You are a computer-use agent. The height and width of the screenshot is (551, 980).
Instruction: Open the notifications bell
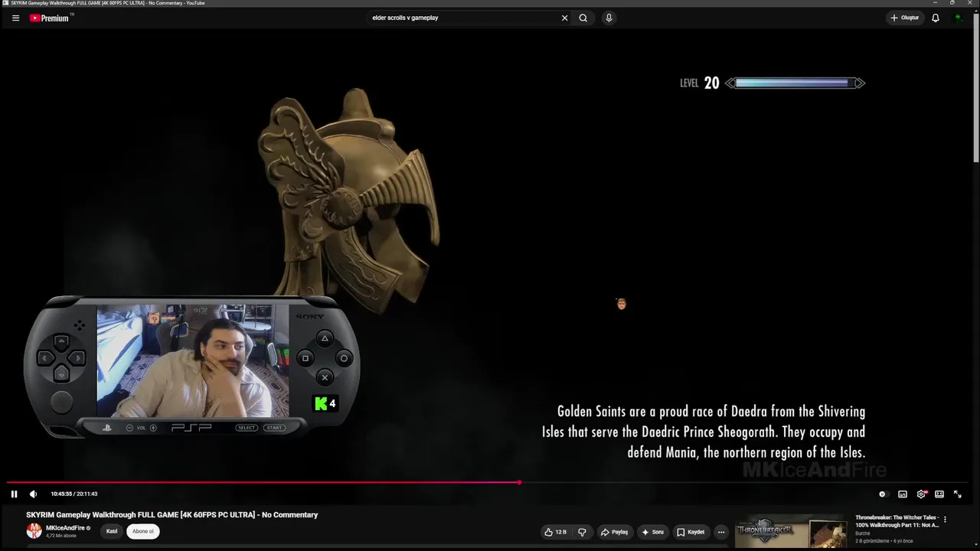[x=936, y=18]
